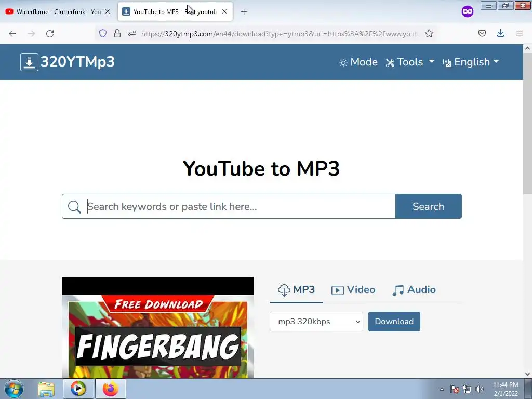Select the Waterflame - Clutterfunk browser tab
Image resolution: width=532 pixels, height=399 pixels.
(57, 12)
